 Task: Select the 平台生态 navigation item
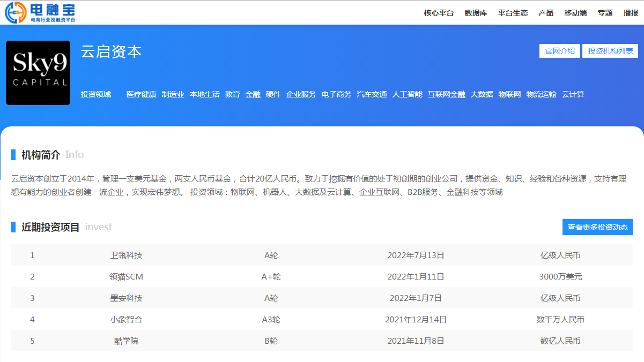tap(512, 13)
